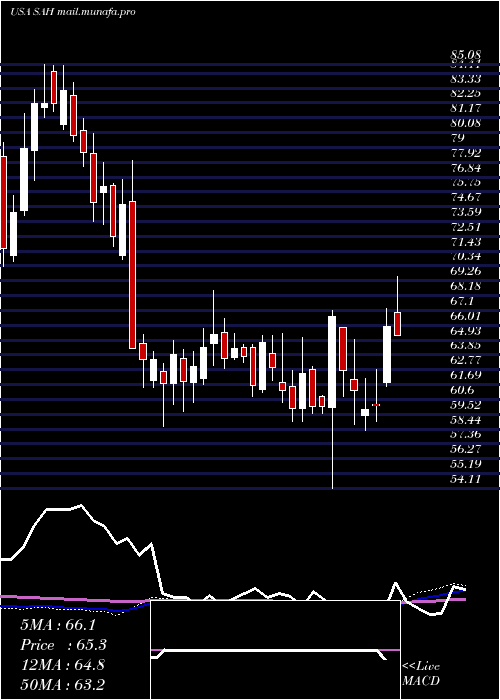Click the 69.26 price axis label
500x700 pixels.
[466, 271]
